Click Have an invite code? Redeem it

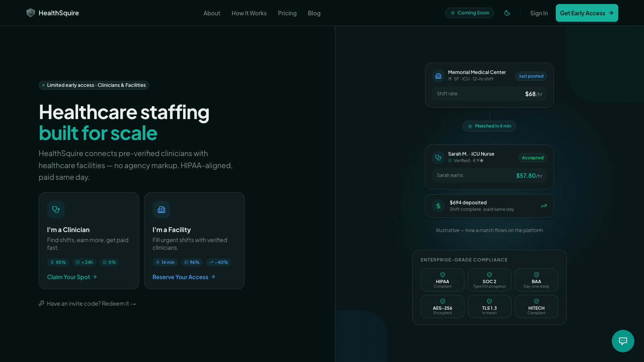[x=87, y=304]
